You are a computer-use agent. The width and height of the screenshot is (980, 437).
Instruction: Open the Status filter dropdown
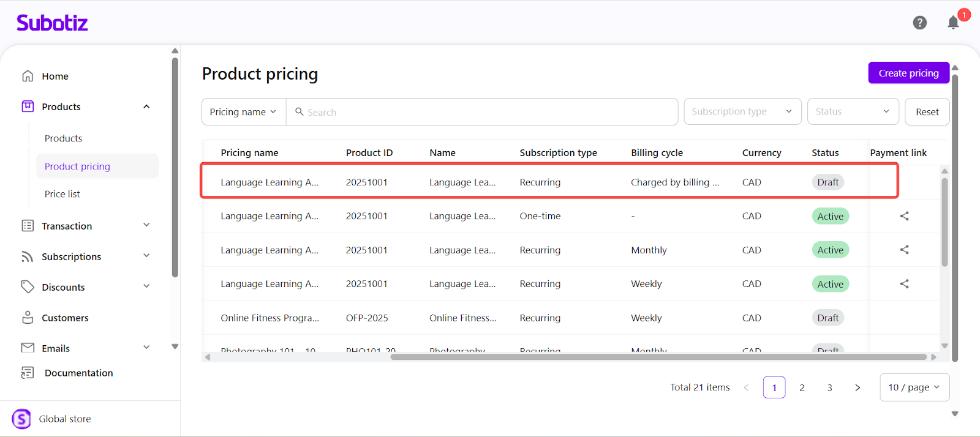(x=852, y=111)
